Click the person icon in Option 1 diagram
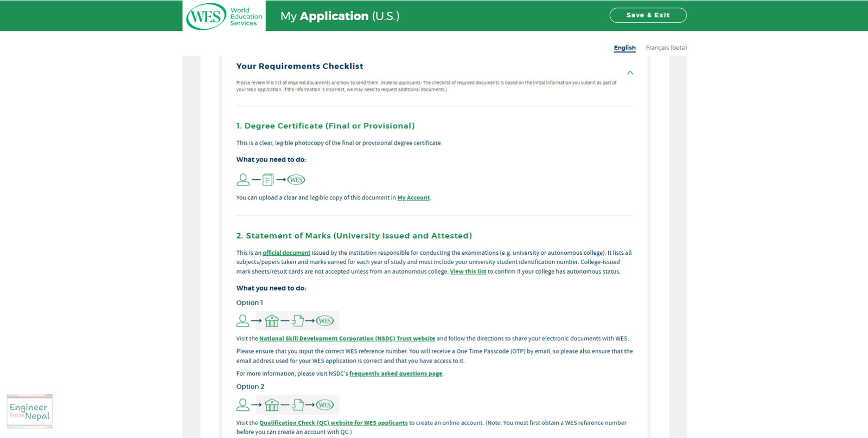 [x=243, y=321]
